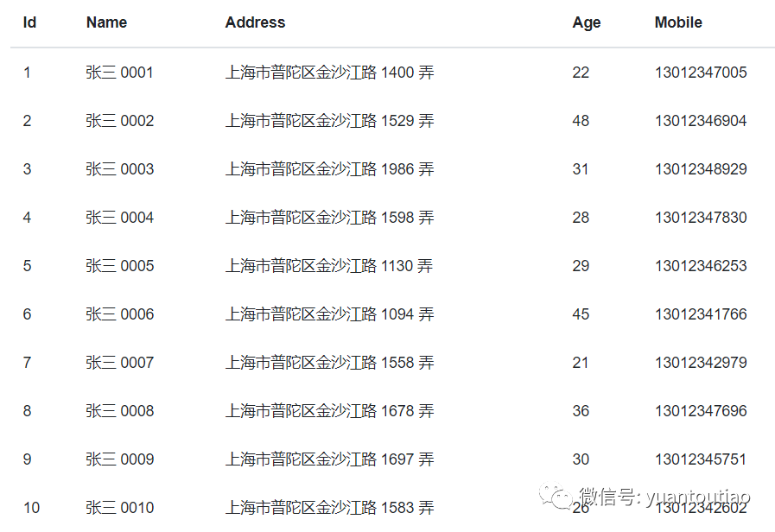The image size is (775, 532).
Task: Click age value 36 in row 8
Action: pos(581,411)
